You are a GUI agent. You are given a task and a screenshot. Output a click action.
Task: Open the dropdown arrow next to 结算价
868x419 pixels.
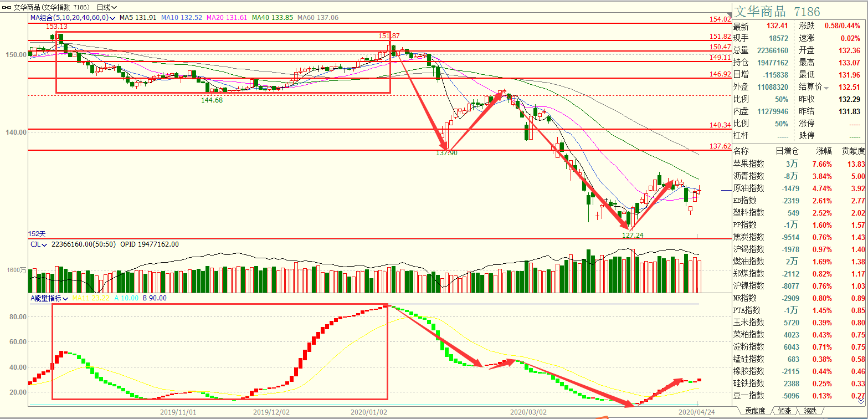click(826, 88)
